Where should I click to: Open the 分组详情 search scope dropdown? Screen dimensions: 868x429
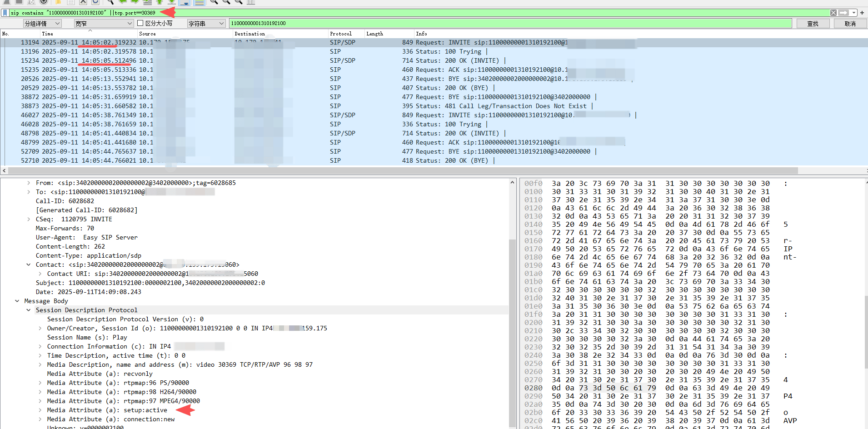click(x=42, y=23)
